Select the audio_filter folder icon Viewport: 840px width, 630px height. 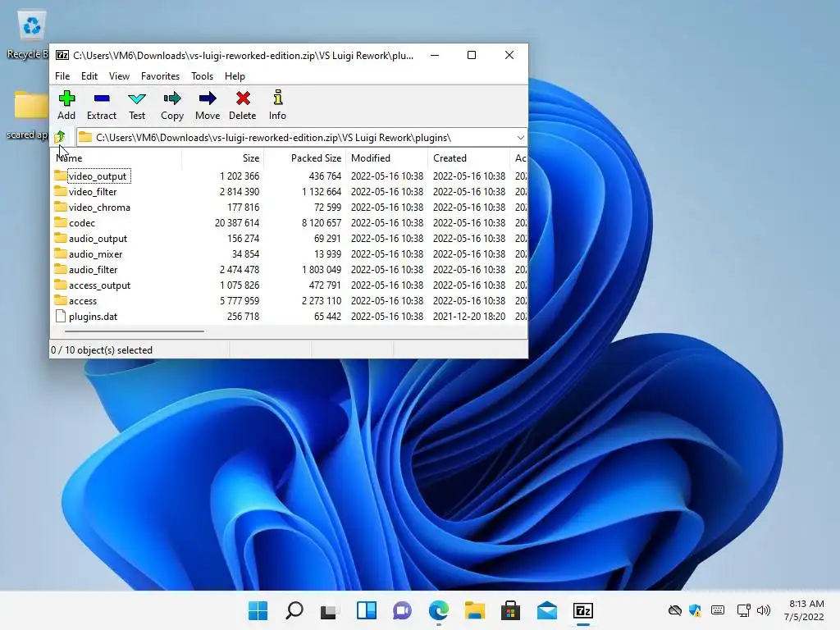61,269
